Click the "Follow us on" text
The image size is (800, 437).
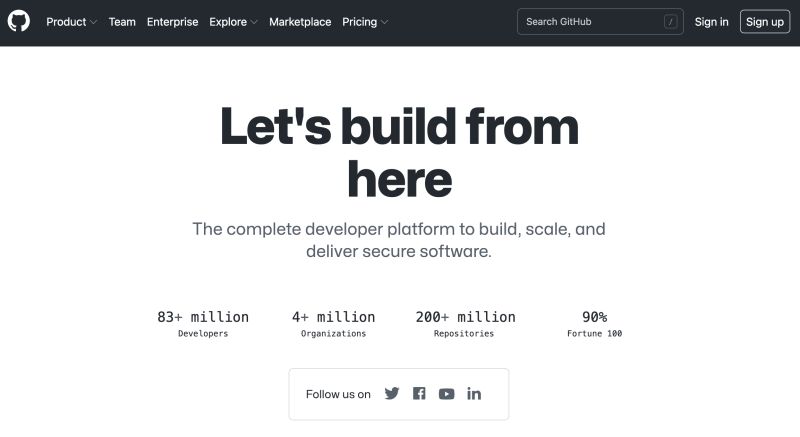pos(338,394)
